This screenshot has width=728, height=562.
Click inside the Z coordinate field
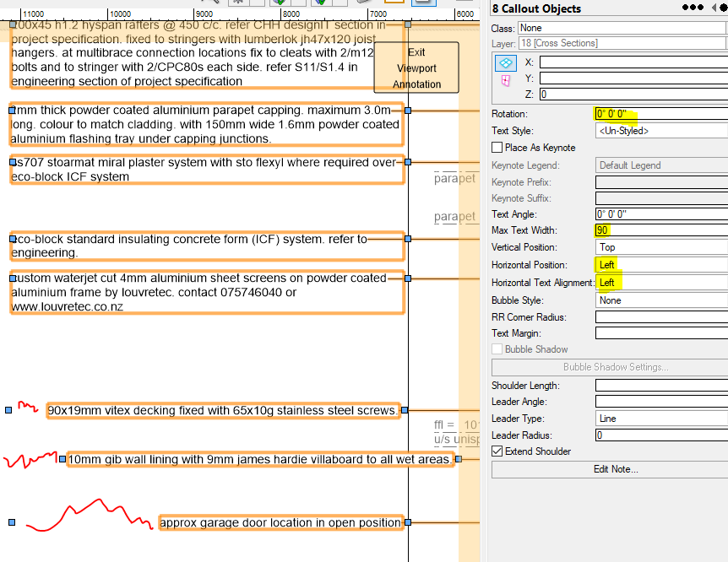[633, 94]
